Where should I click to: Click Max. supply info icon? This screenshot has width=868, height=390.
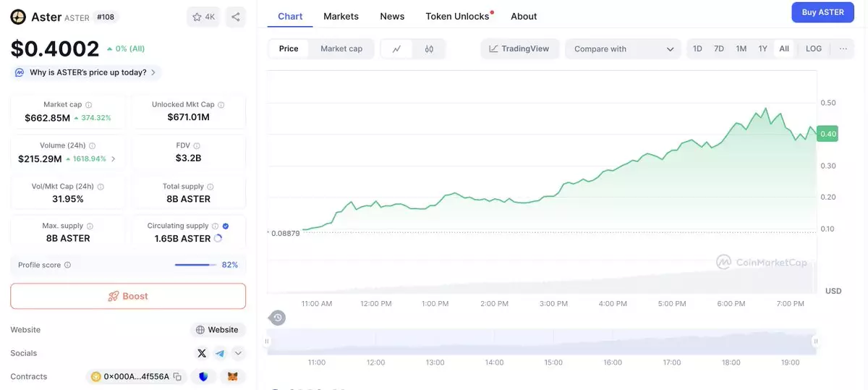[x=90, y=226]
